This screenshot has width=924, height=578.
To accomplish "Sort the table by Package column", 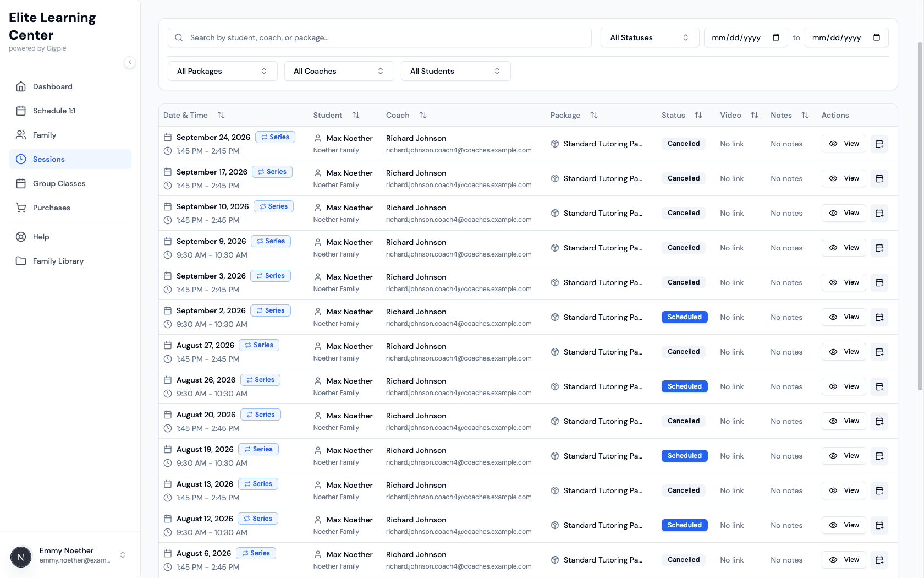I will point(593,115).
